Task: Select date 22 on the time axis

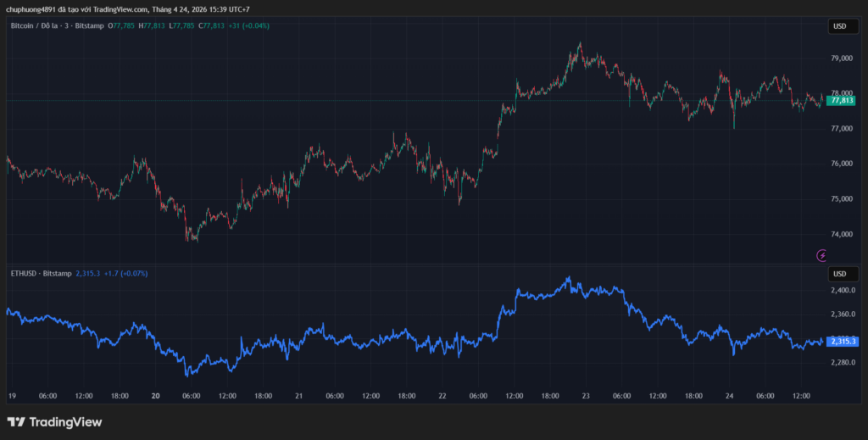Action: pos(442,396)
